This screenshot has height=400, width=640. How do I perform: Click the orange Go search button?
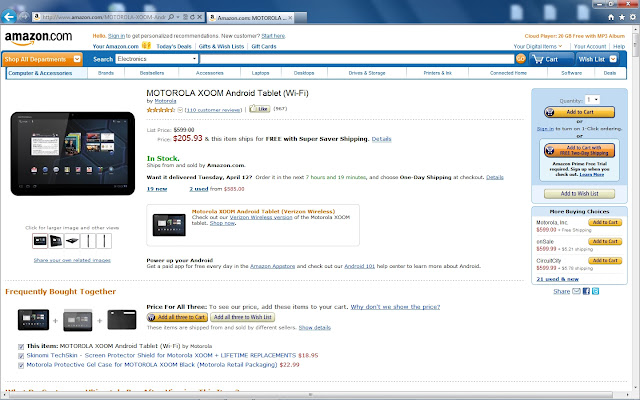pyautogui.click(x=520, y=59)
